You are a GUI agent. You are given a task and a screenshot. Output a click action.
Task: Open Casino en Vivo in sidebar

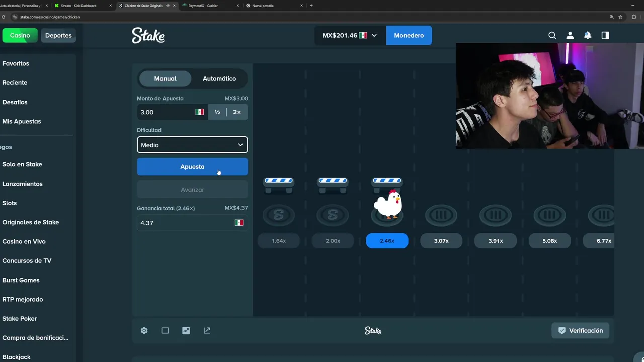(24, 241)
